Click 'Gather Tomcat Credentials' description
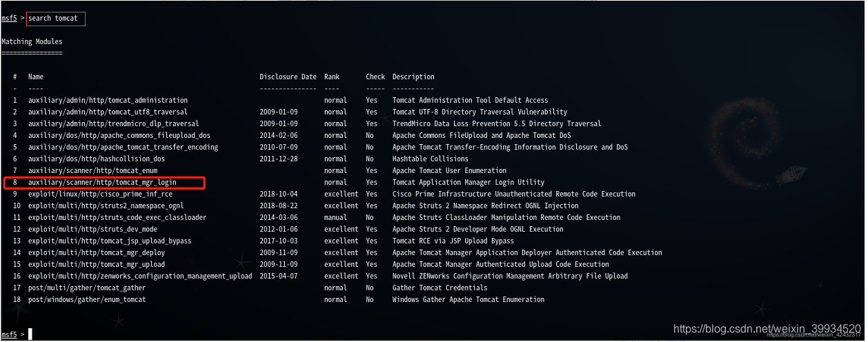This screenshot has height=342, width=868. (440, 288)
